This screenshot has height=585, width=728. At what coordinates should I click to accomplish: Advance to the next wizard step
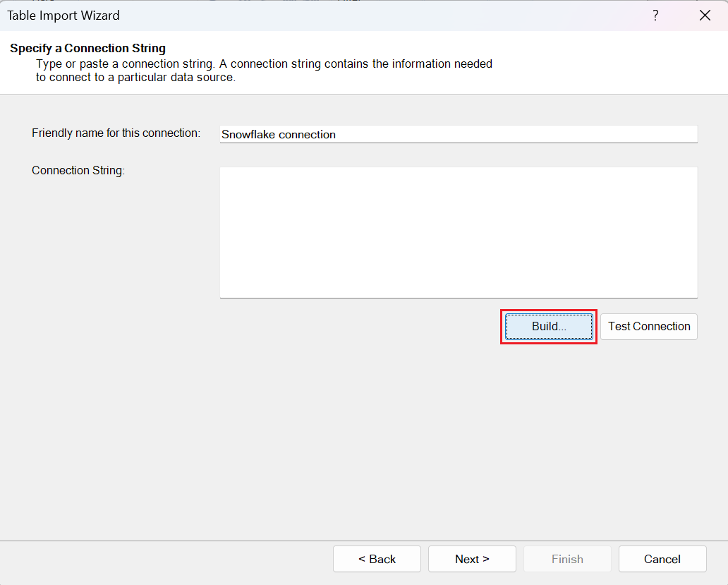click(472, 559)
